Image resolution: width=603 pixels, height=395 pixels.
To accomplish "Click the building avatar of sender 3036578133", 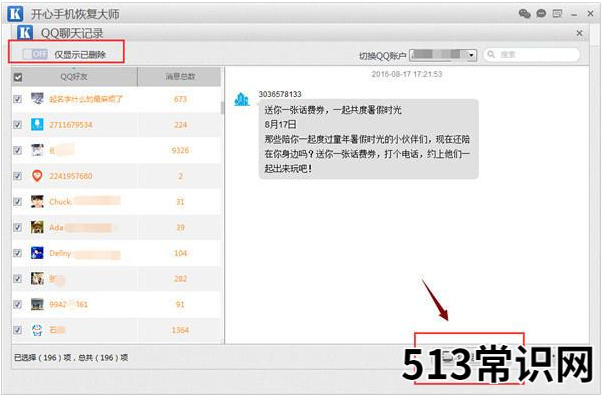I will (242, 99).
